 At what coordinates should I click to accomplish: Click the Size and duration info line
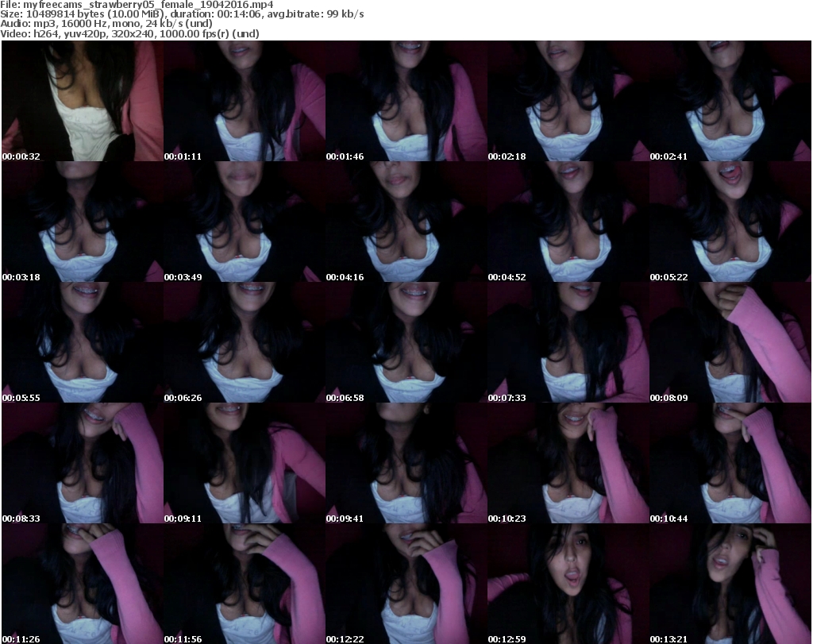182,14
